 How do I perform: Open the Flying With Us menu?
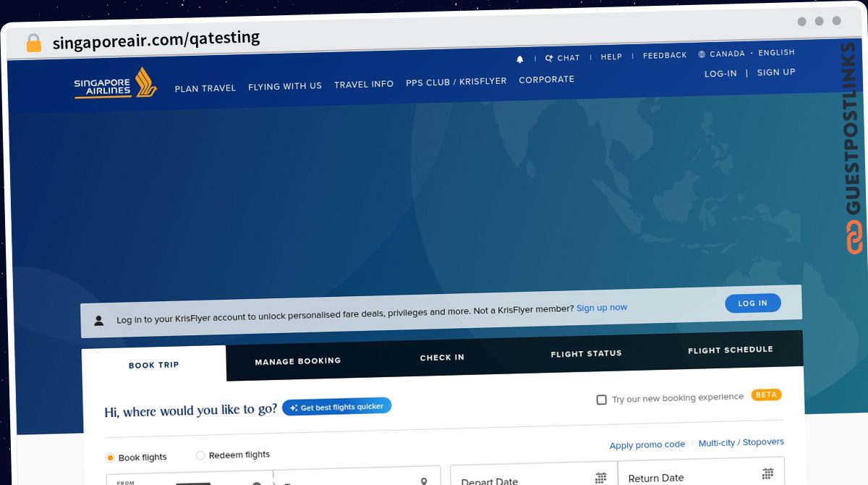pyautogui.click(x=285, y=86)
